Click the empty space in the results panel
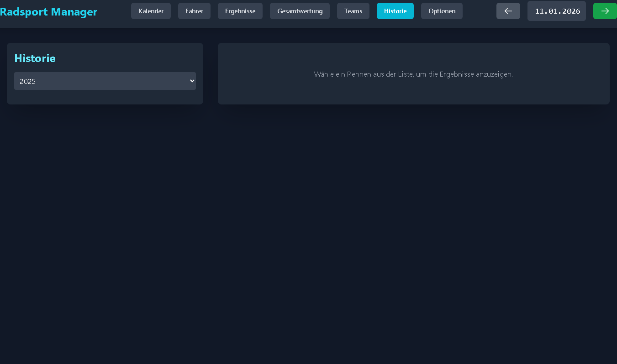 pos(413,94)
